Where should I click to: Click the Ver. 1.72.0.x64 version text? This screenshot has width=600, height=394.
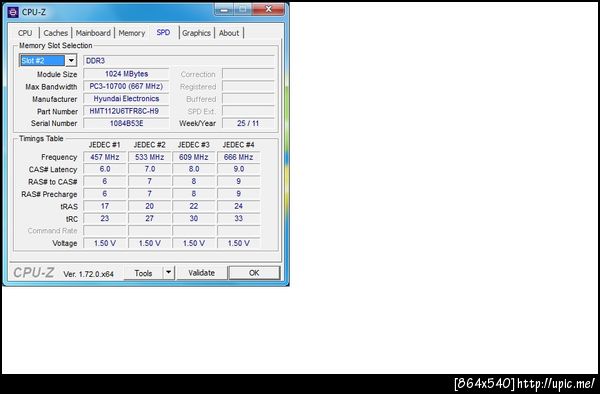(88, 274)
